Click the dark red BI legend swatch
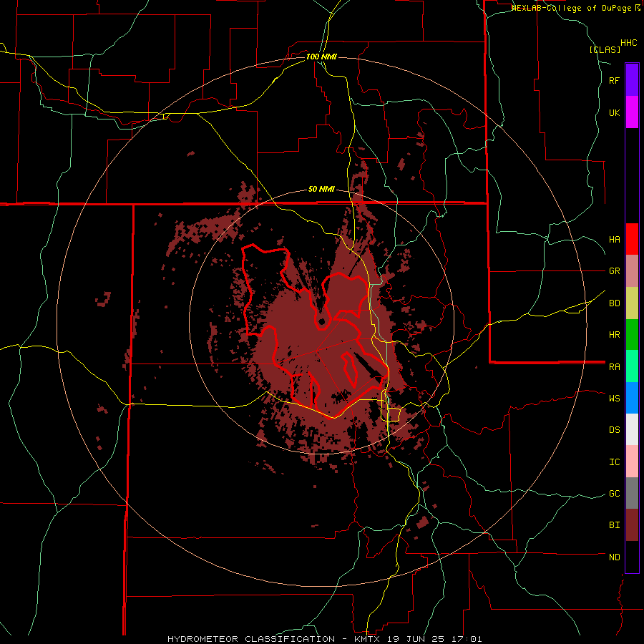Viewport: 644px width, 644px height. (x=632, y=525)
